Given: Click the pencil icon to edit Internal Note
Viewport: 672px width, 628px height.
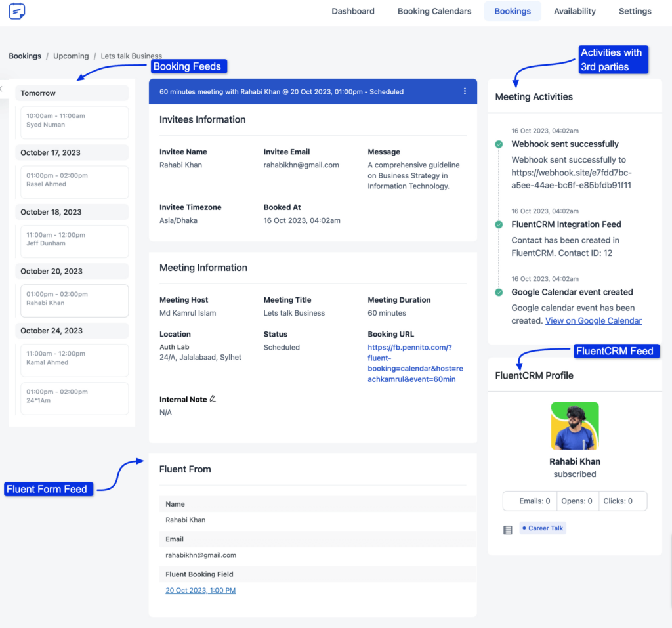Looking at the screenshot, I should tap(213, 398).
